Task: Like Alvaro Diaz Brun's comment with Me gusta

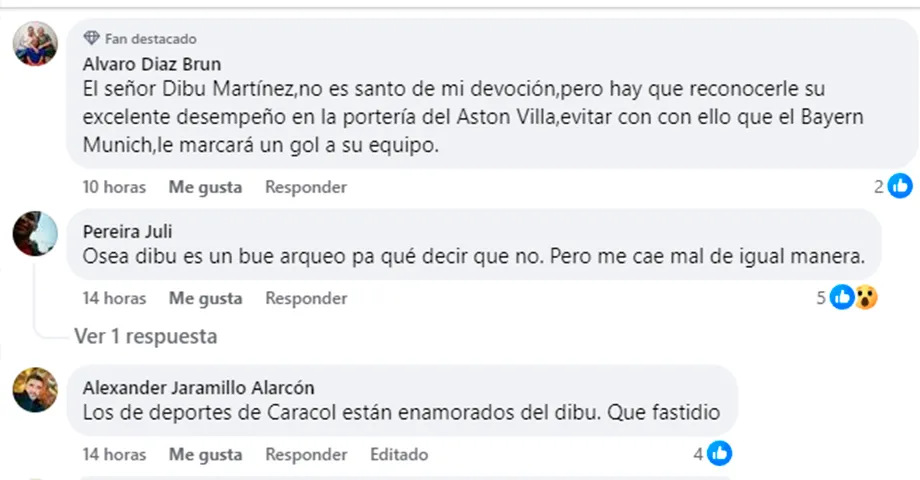Action: pyautogui.click(x=205, y=187)
